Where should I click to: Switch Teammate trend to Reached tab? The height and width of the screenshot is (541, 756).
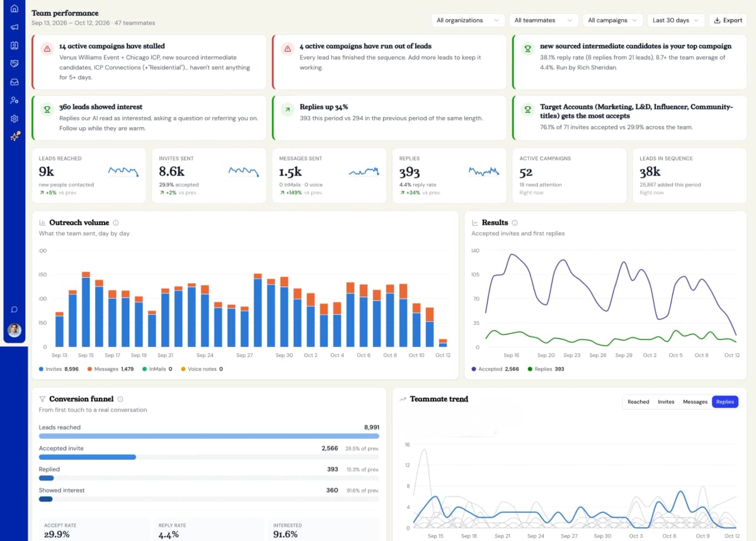pos(638,402)
